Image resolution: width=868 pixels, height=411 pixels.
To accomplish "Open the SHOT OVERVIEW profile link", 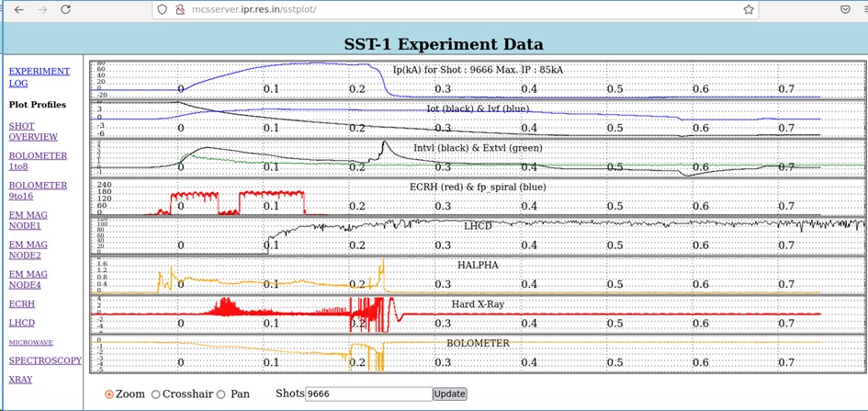I will pyautogui.click(x=33, y=131).
